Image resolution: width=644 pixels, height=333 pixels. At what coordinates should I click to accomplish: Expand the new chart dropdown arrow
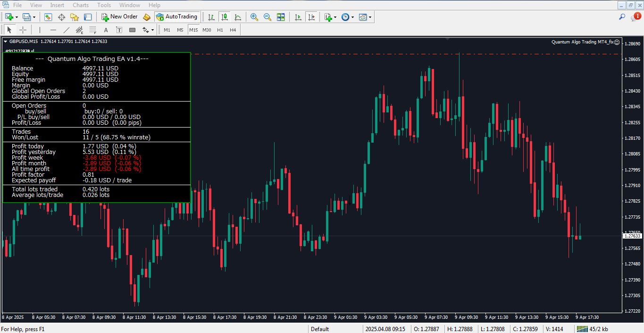coord(17,17)
